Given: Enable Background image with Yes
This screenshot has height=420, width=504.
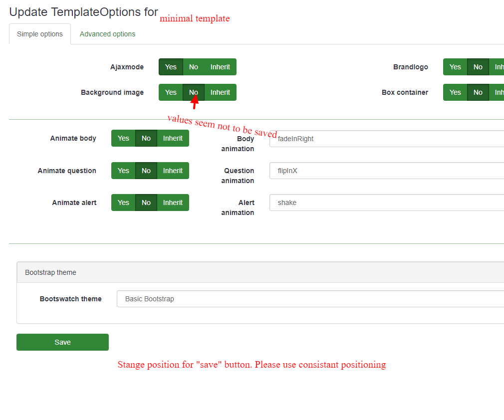Looking at the screenshot, I should point(171,92).
